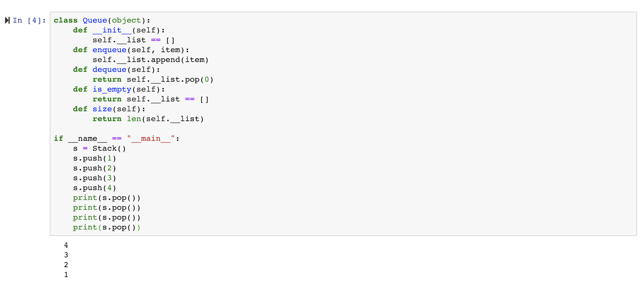Click the enqueue method name
Image resolution: width=644 pixels, height=284 pixels.
tap(109, 50)
